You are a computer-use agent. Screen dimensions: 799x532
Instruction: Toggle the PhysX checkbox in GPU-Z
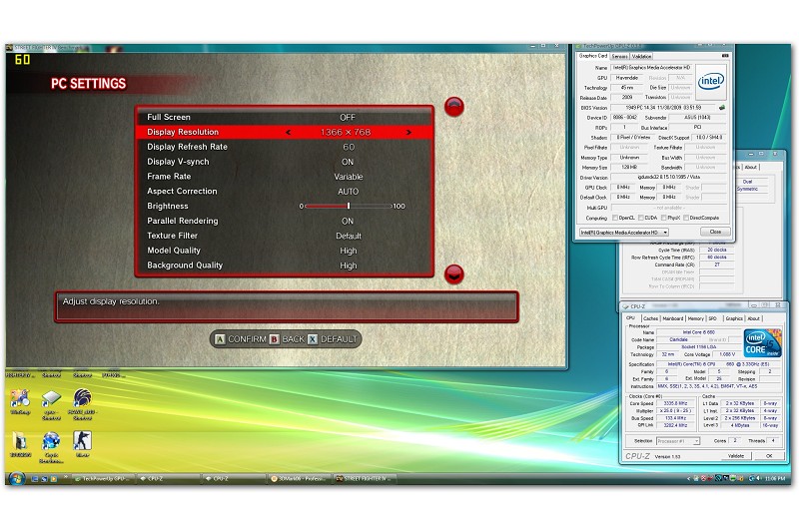point(663,218)
